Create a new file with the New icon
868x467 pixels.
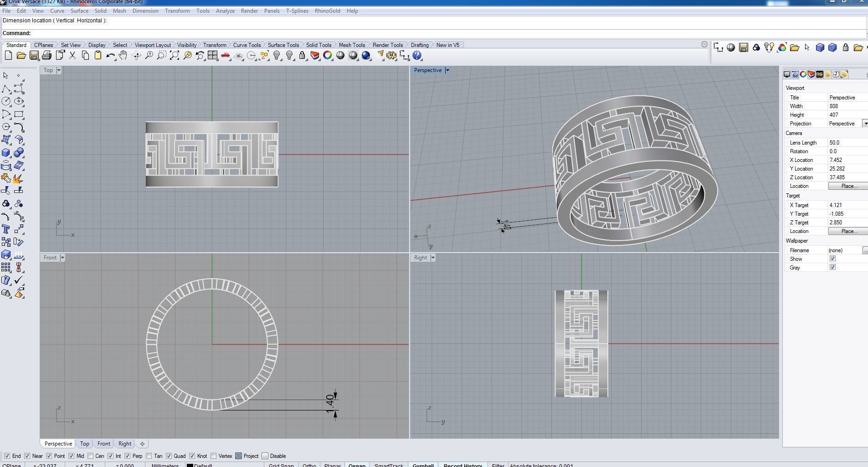tap(8, 56)
